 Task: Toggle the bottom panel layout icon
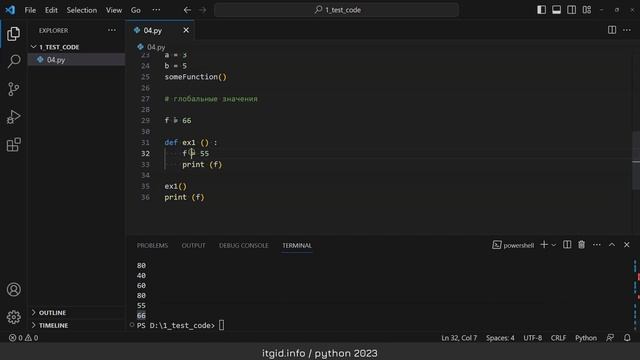[x=556, y=10]
